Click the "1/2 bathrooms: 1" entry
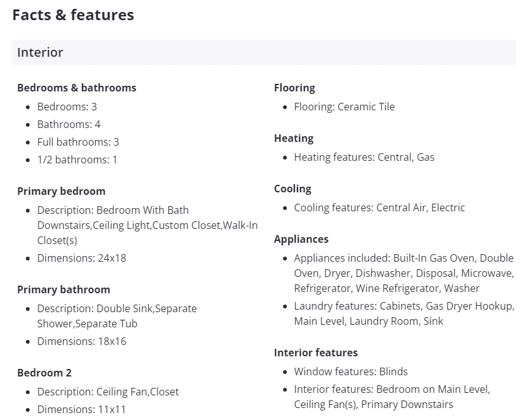Image resolution: width=527 pixels, height=420 pixels. [77, 160]
